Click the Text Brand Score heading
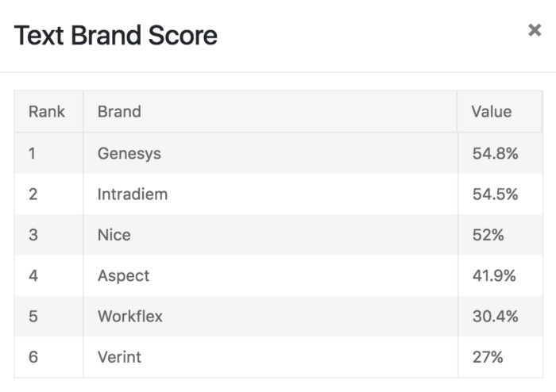556x392 pixels. (116, 36)
